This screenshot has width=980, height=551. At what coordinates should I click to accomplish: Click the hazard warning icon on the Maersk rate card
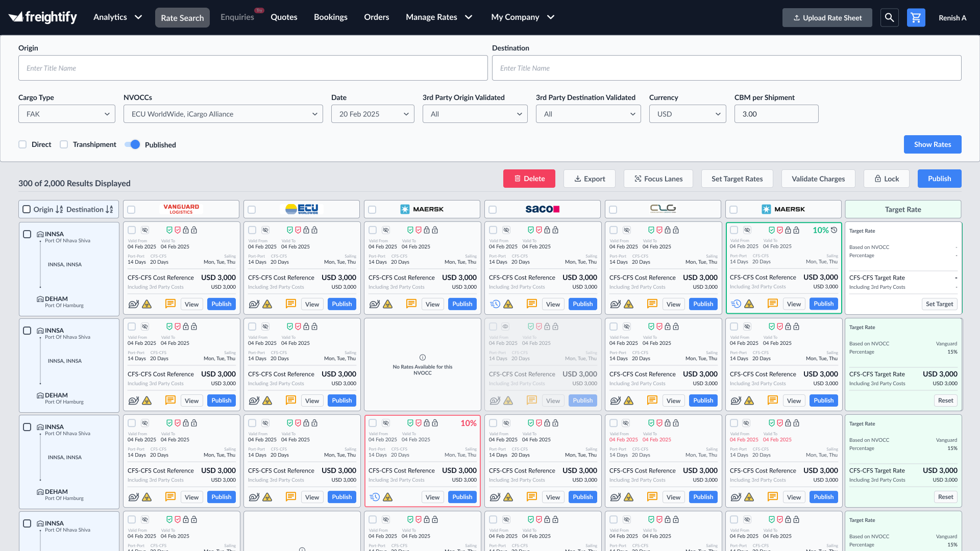[388, 304]
